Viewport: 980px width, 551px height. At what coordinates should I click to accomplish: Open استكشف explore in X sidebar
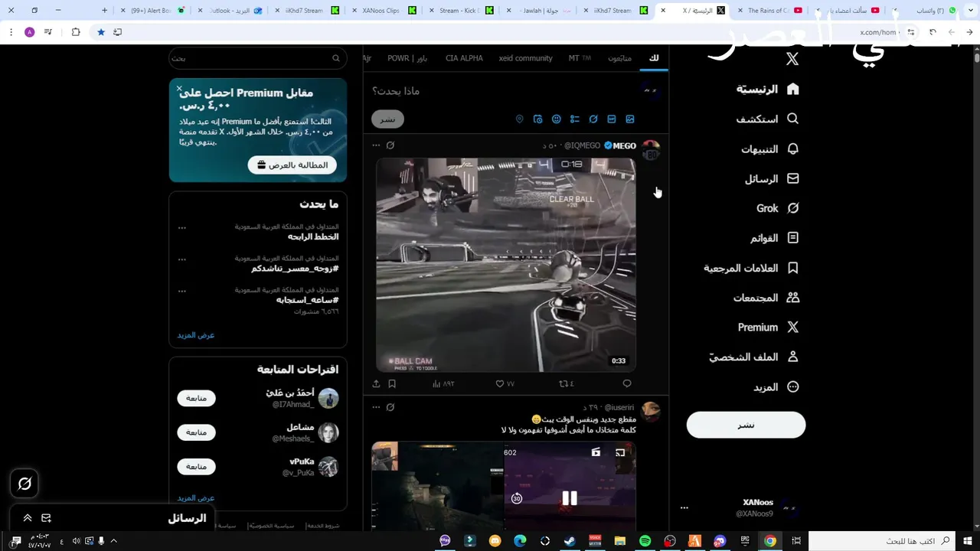tap(767, 119)
